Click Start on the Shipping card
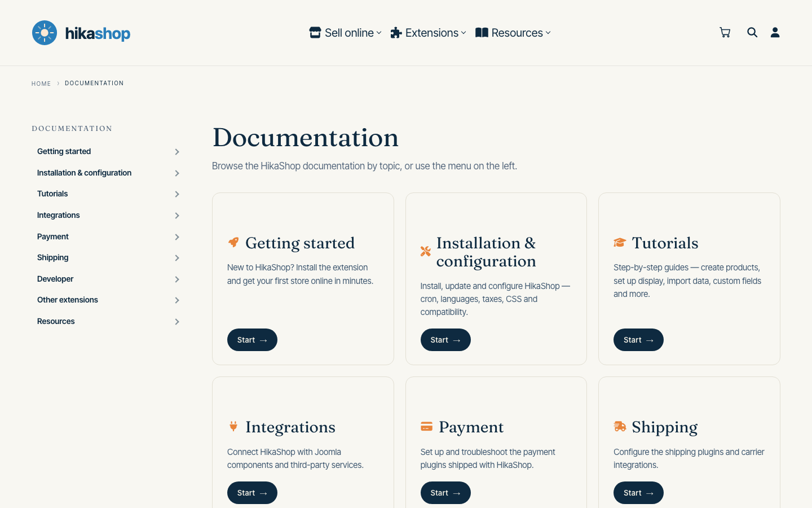The image size is (812, 508). click(638, 493)
